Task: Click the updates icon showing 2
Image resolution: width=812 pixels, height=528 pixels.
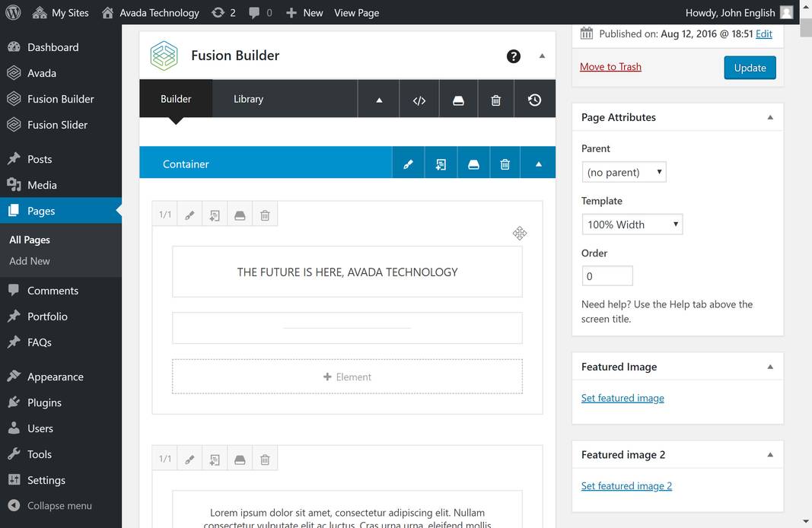Action: pos(224,12)
